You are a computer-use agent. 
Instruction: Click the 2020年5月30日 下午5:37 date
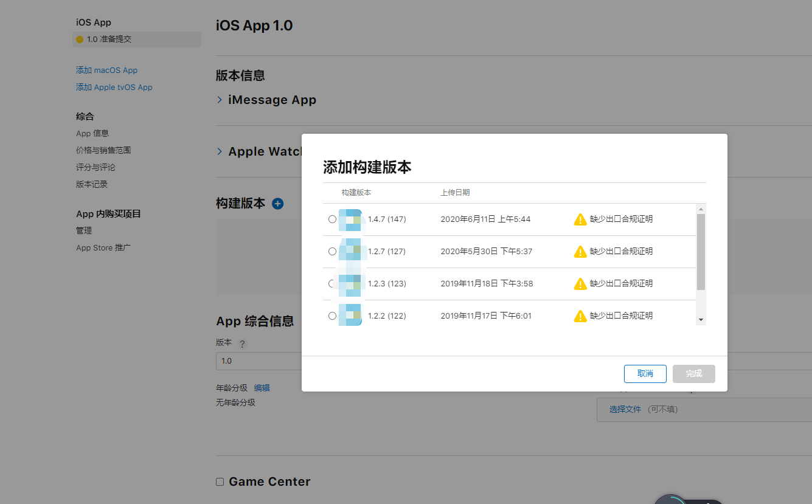tap(487, 251)
